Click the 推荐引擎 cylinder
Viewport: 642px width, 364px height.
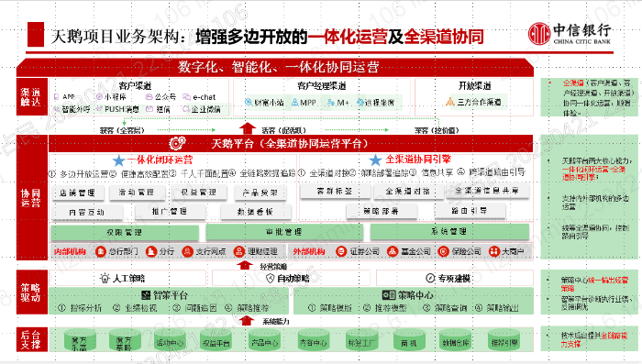pos(504,340)
